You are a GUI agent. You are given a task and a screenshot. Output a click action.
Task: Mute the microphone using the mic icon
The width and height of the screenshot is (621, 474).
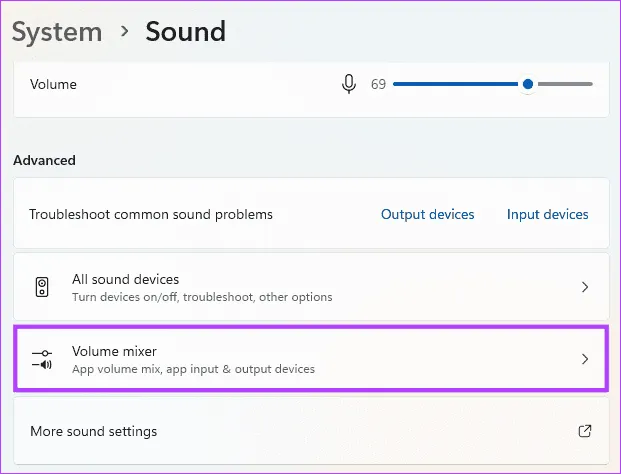click(349, 85)
